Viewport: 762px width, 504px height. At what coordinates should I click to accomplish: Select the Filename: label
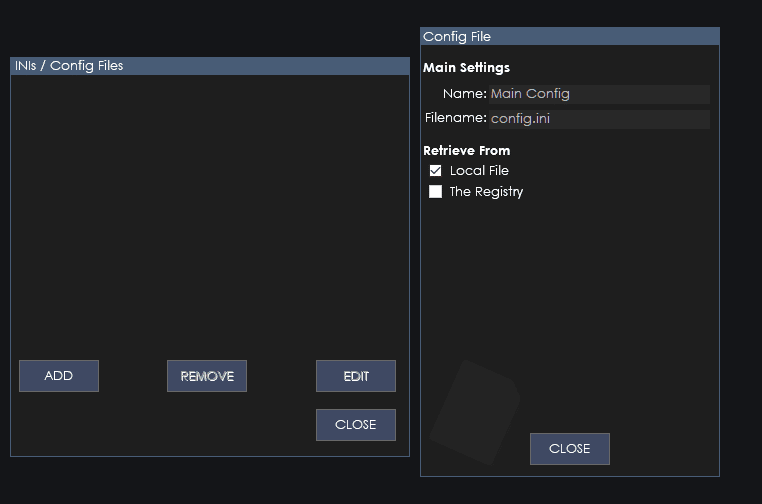(x=455, y=118)
